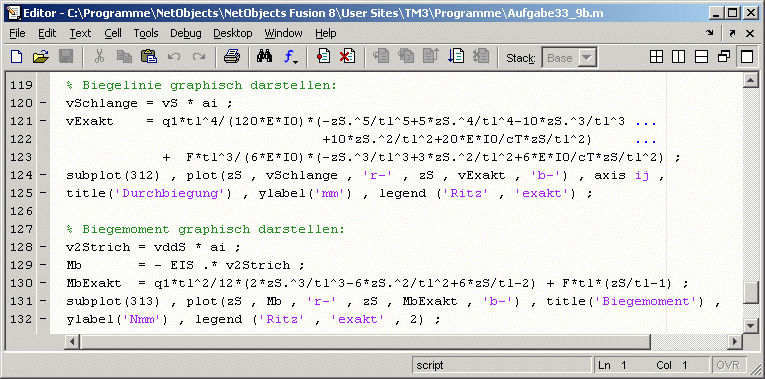The width and height of the screenshot is (765, 379).
Task: Set or clear breakpoint via toolbar icon
Action: click(323, 56)
